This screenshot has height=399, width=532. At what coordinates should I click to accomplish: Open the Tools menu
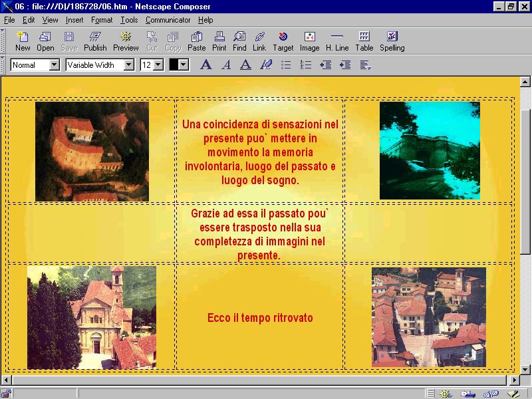pos(129,20)
